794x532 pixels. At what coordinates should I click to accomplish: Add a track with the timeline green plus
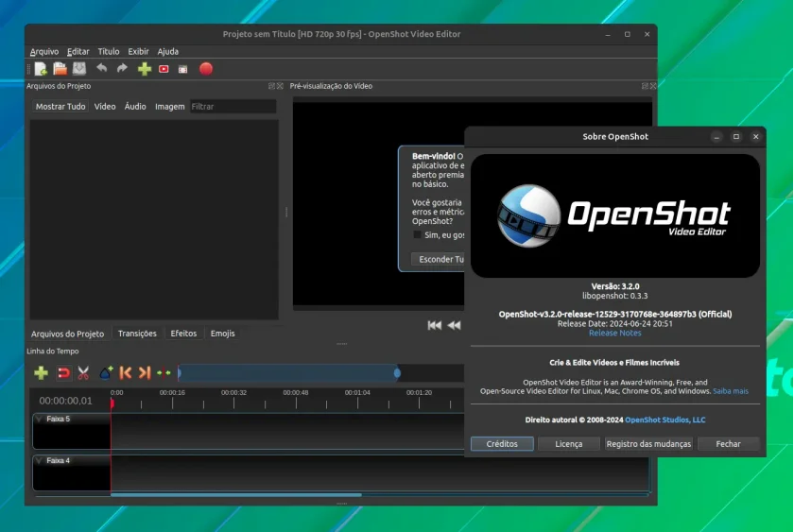click(41, 373)
